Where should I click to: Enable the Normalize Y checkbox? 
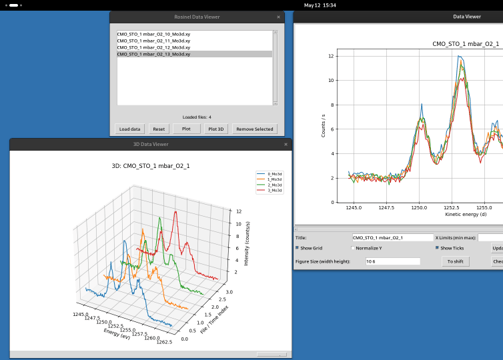353,248
